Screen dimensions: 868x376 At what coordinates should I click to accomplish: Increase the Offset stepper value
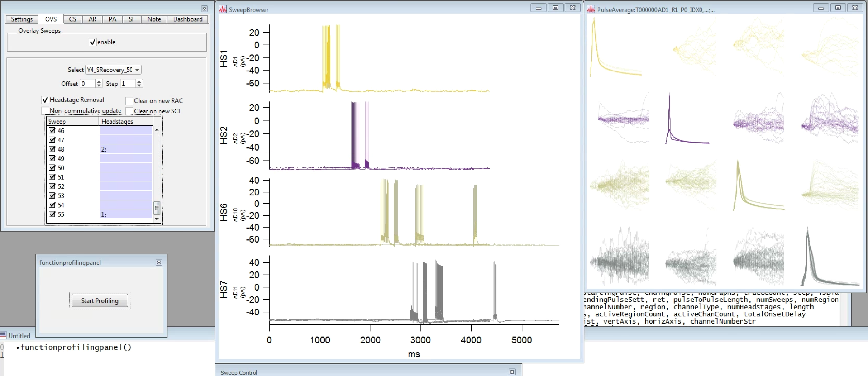pos(99,82)
